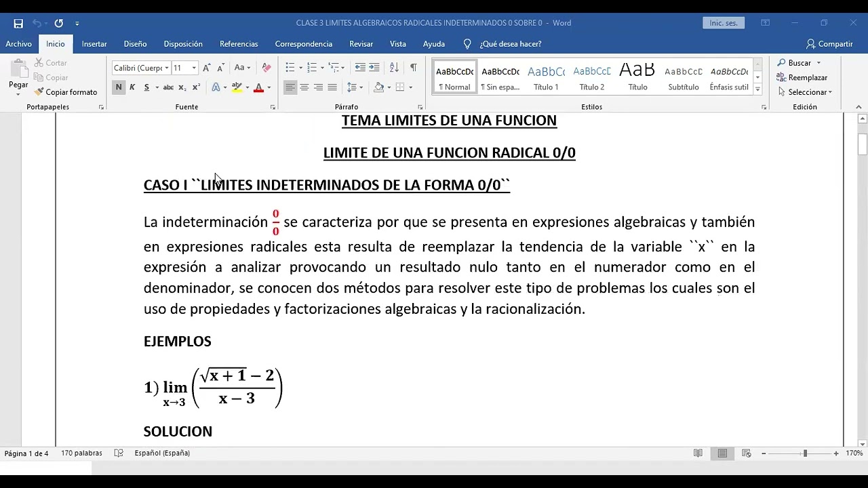Clear all formatting with the eraser icon
This screenshot has height=488, width=868.
[267, 68]
